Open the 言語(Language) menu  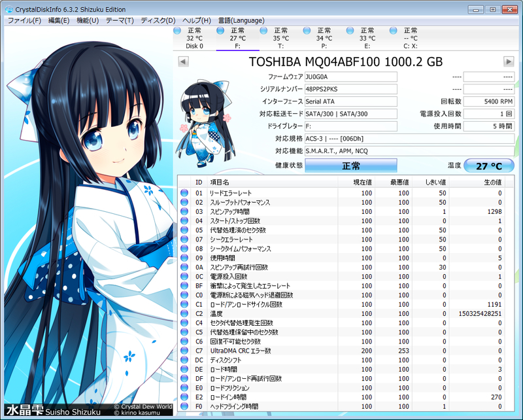point(241,21)
